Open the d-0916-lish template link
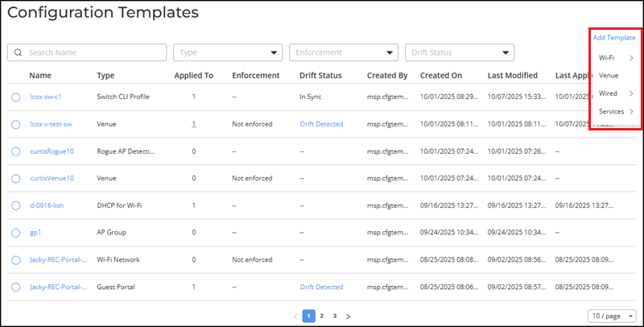Viewport: 644px width, 327px height. (x=47, y=205)
